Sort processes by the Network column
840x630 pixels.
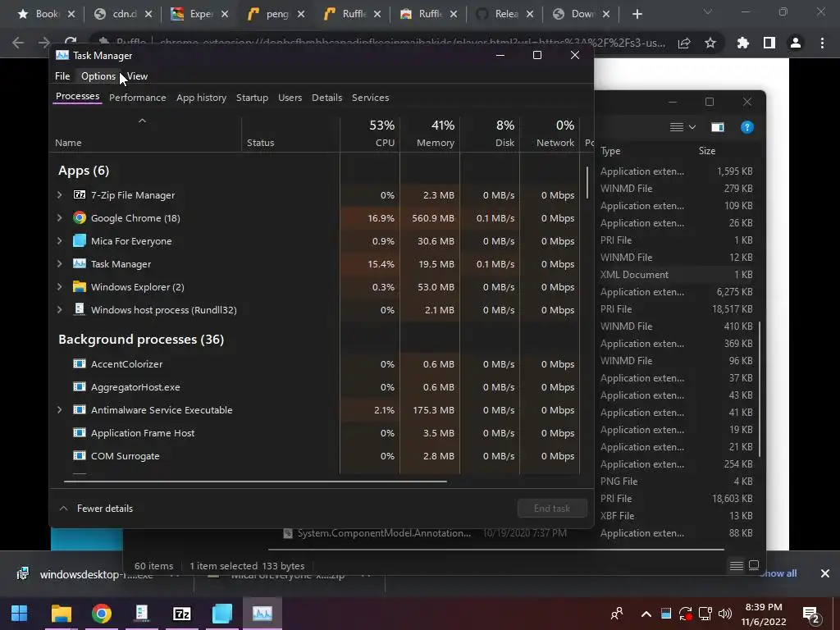[550, 134]
